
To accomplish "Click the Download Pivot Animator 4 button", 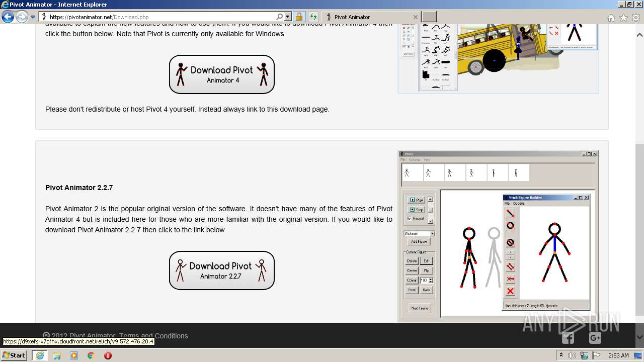I will click(222, 74).
